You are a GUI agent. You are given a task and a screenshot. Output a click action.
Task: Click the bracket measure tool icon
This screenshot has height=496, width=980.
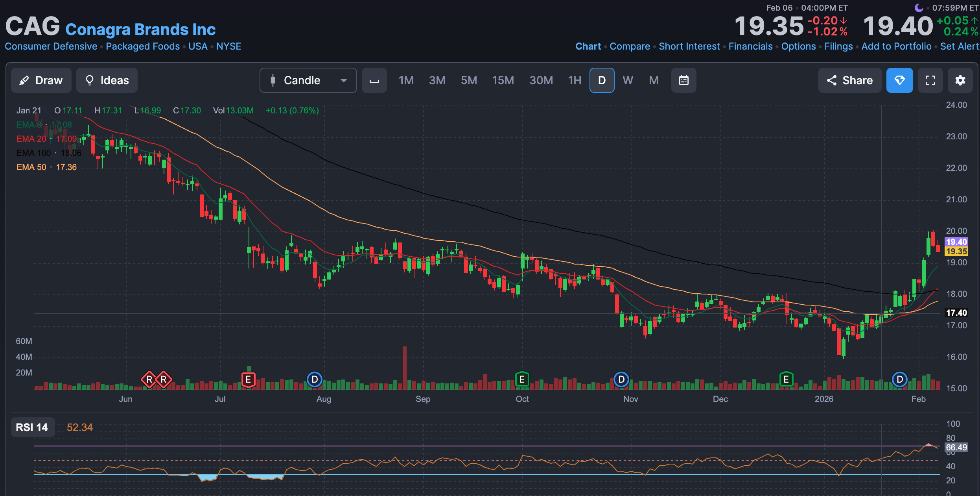tap(374, 80)
